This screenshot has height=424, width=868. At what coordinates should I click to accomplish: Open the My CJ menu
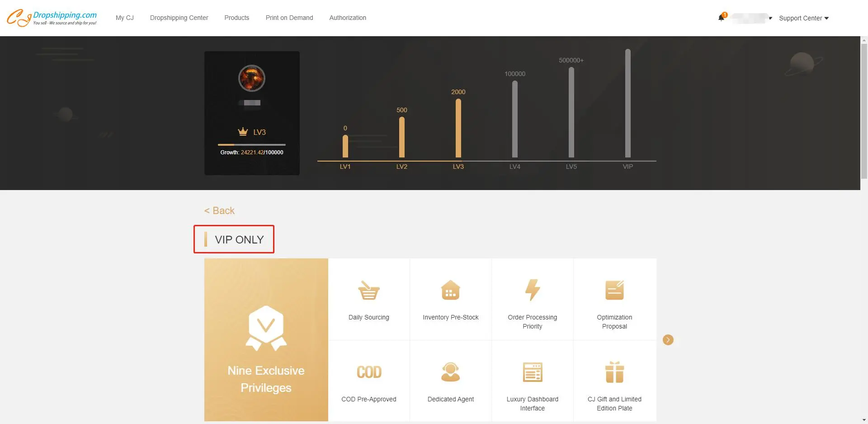click(x=124, y=18)
